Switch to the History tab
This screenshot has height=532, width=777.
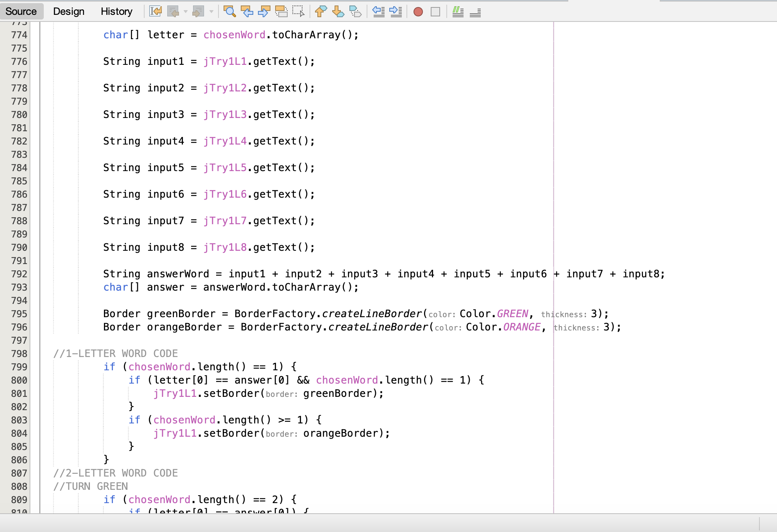coord(116,12)
